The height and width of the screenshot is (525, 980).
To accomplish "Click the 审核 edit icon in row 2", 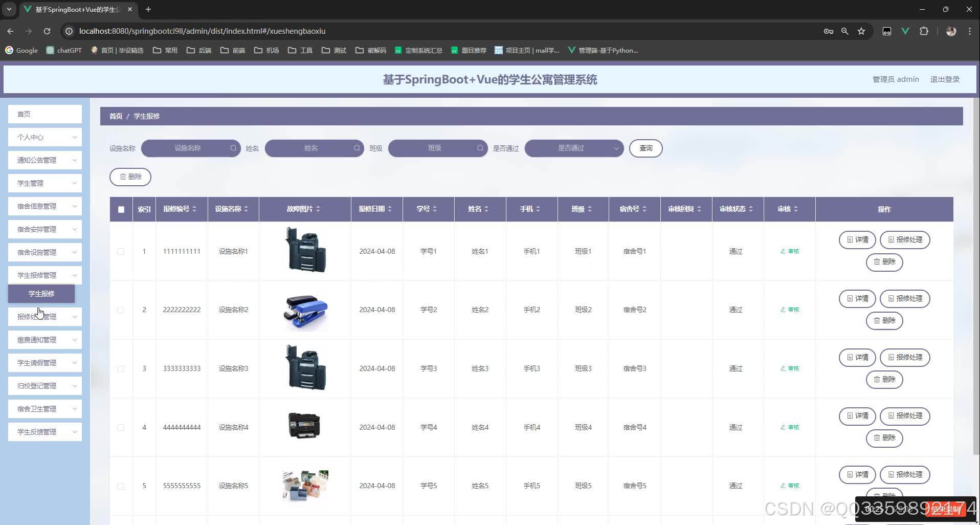I will pyautogui.click(x=789, y=310).
